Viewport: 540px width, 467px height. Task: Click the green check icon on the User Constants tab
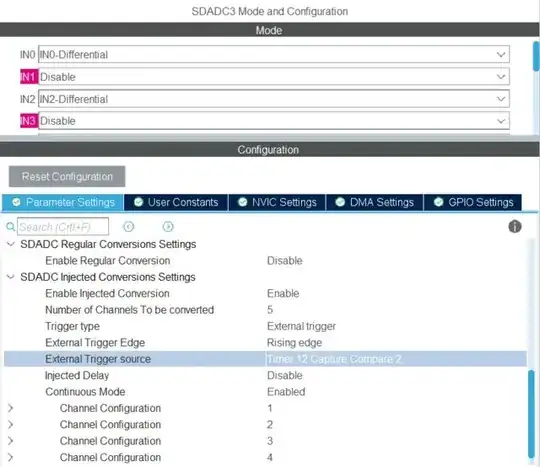click(x=138, y=202)
